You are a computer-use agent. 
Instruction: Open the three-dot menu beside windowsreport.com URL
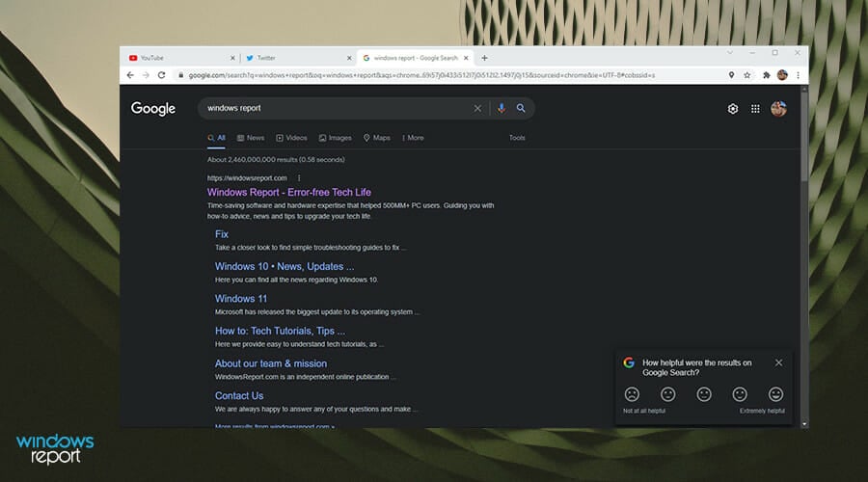pos(299,178)
